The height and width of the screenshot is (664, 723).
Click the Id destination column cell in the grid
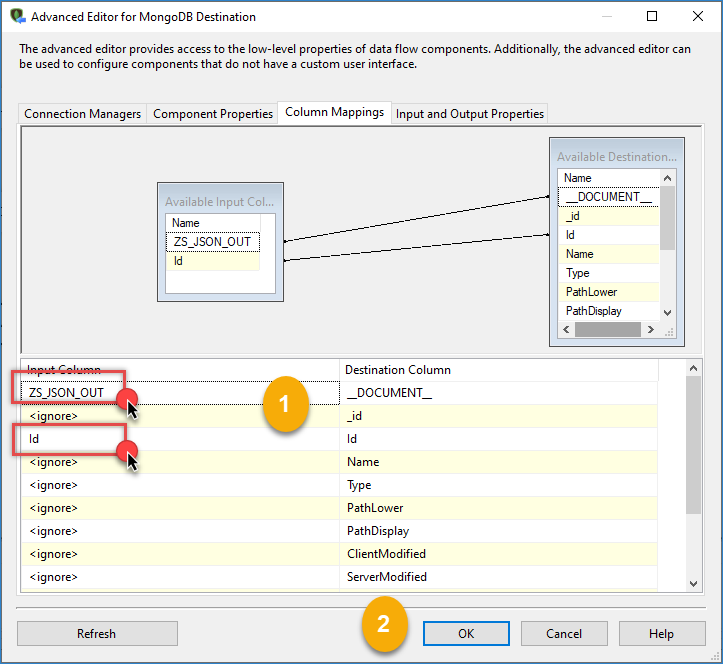tap(498, 439)
